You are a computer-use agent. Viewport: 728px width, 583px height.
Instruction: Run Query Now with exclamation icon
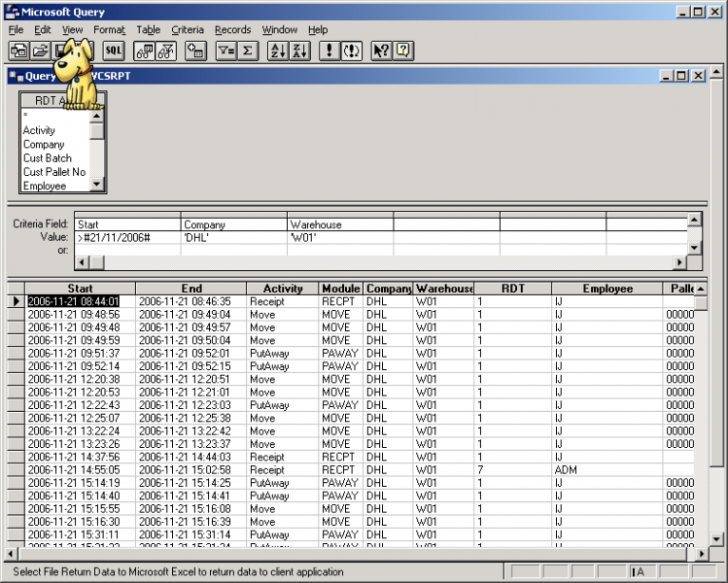tap(329, 51)
